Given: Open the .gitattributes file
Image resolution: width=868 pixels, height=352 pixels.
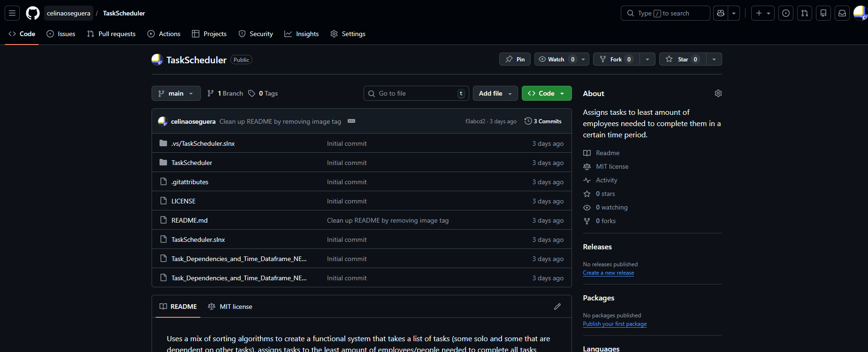Looking at the screenshot, I should point(190,182).
